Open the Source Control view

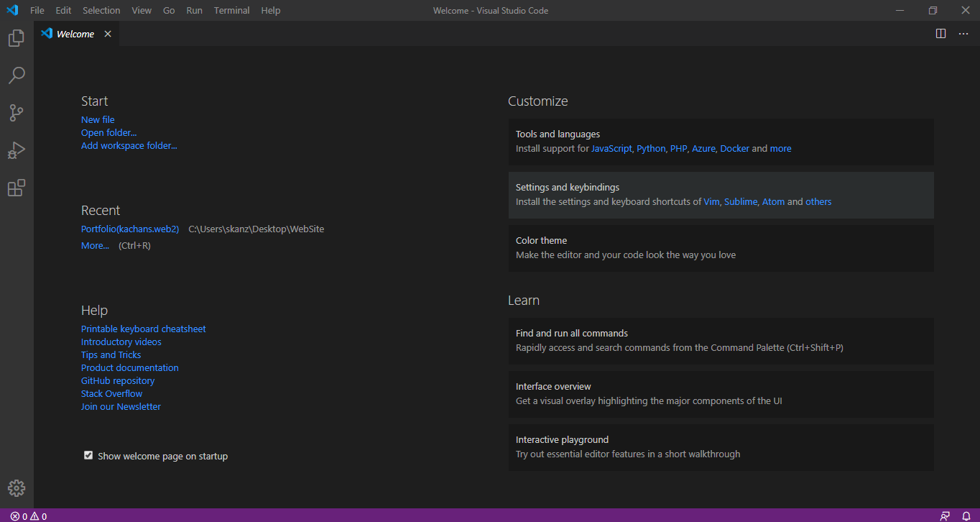tap(17, 113)
